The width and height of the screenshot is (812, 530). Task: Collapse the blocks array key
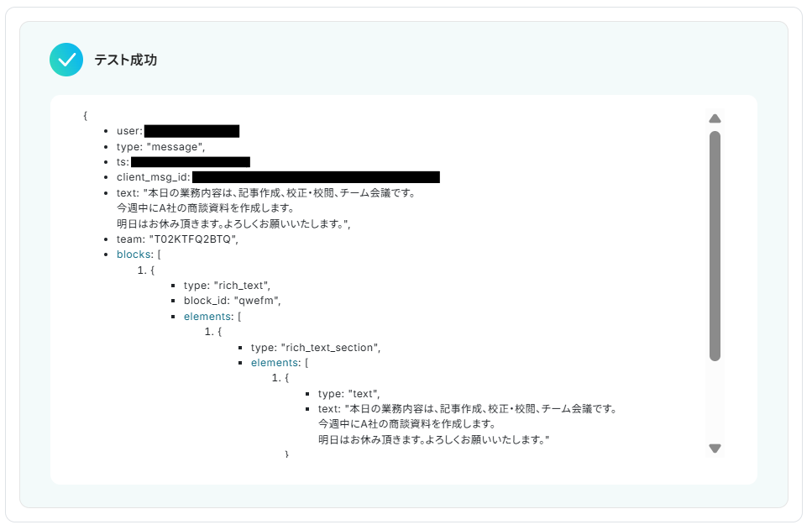(134, 255)
